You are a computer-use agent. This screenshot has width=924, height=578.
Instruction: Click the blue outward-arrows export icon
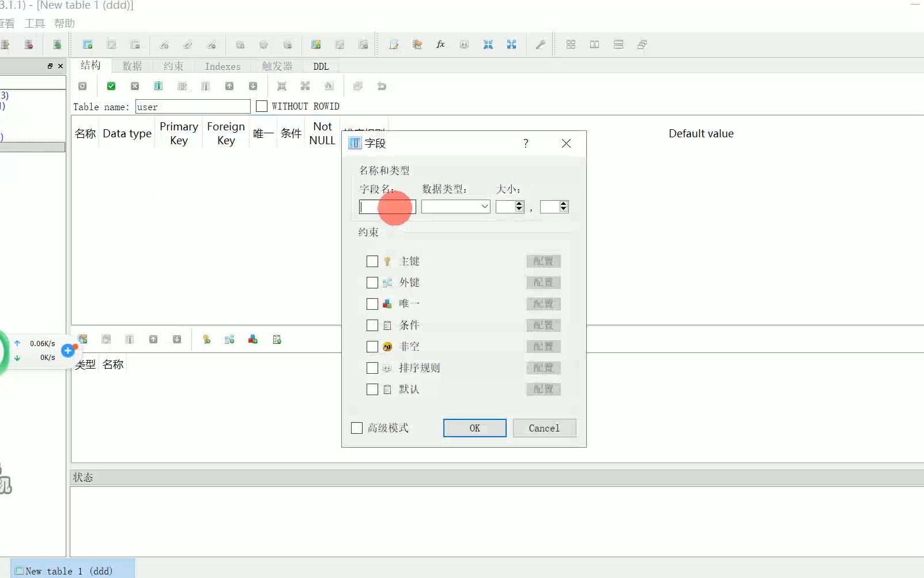[x=511, y=44]
